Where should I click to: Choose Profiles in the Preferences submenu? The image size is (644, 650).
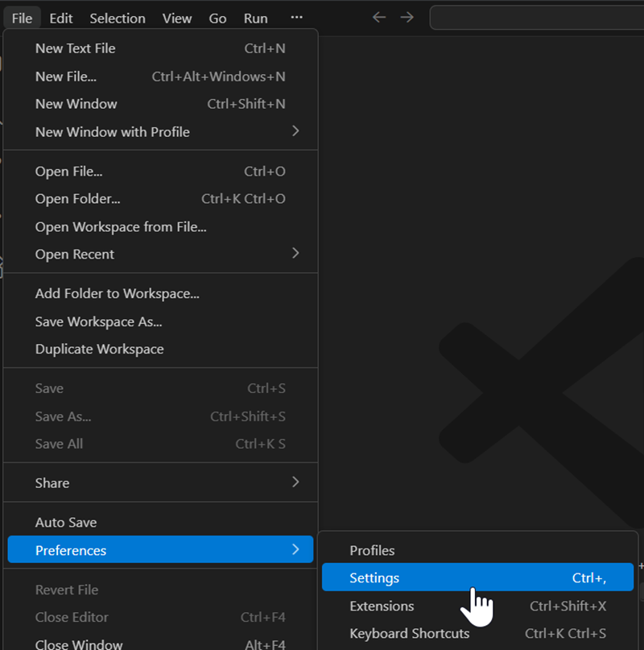point(372,551)
